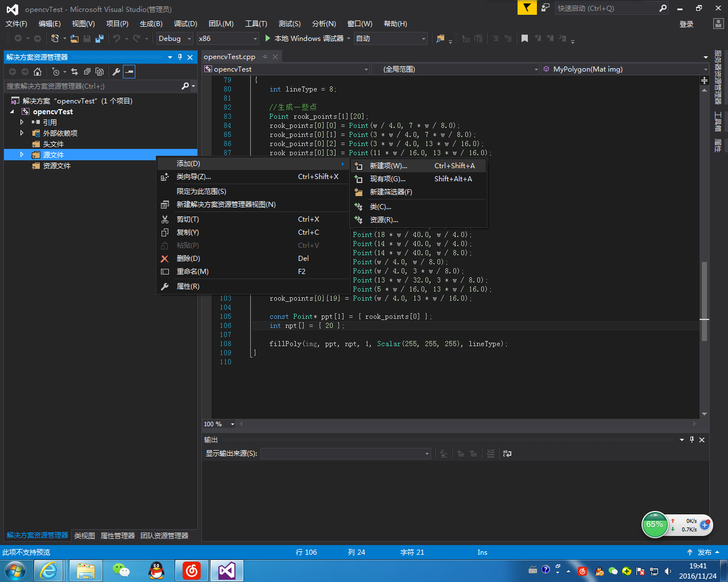Image resolution: width=728 pixels, height=582 pixels.
Task: Close the opencvTest.cpp tab
Action: (x=275, y=57)
